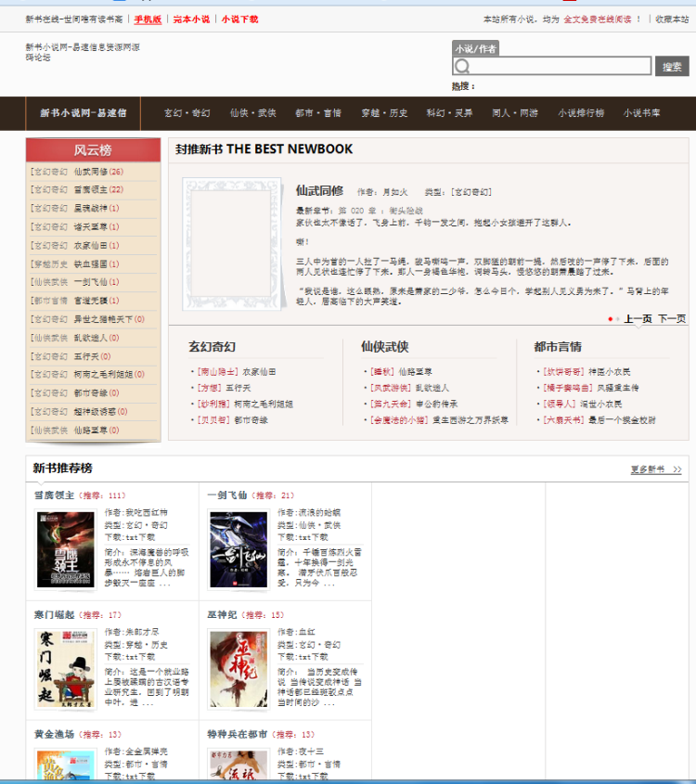The image size is (696, 784).
Task: Click txt下载 for 一剑飞仙
Action: [314, 537]
